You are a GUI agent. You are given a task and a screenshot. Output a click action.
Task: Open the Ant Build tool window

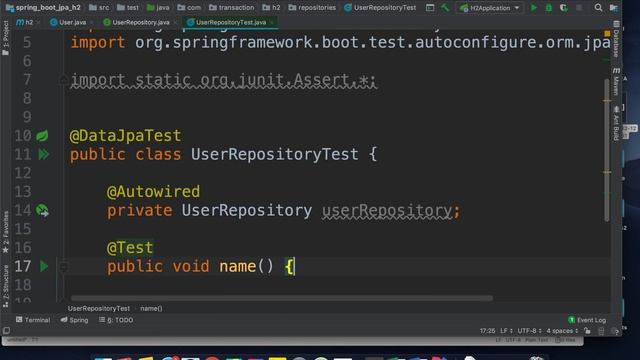click(x=616, y=123)
